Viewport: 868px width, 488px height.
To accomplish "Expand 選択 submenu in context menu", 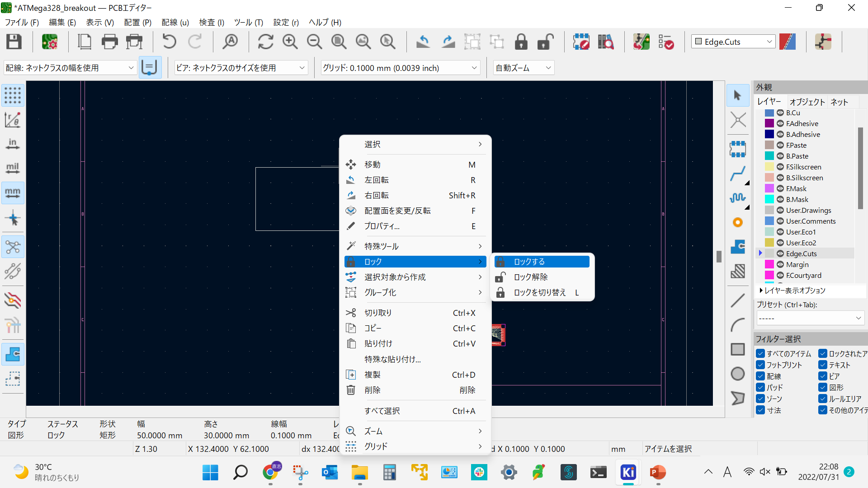I will coord(415,144).
